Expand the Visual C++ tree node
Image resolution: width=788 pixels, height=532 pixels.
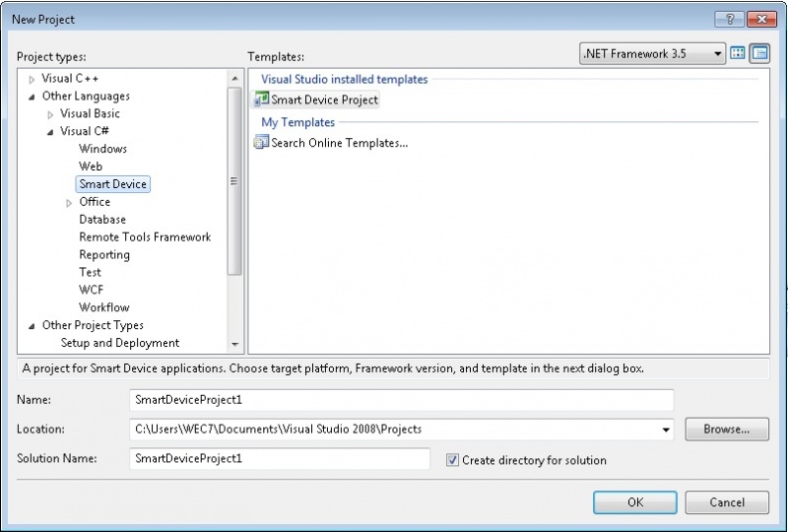[x=33, y=79]
